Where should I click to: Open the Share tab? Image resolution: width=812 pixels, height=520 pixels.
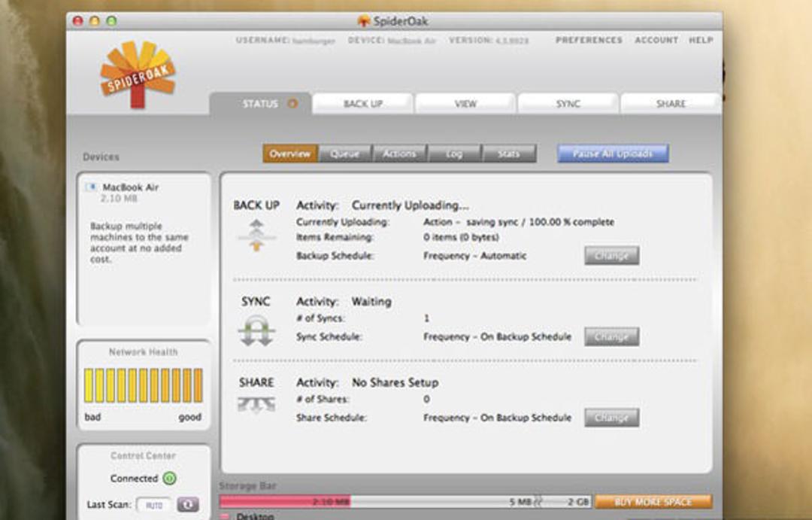pos(671,104)
